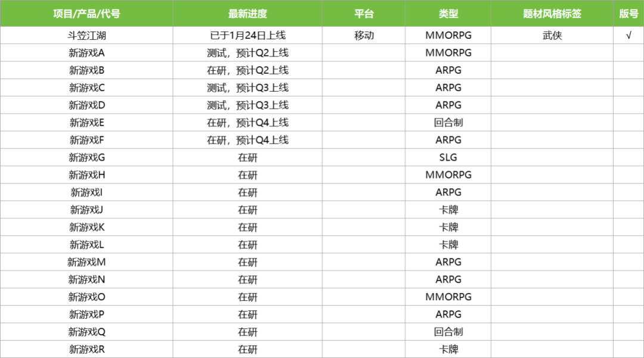This screenshot has width=644, height=358.
Task: Click the 平台 column header
Action: click(364, 14)
